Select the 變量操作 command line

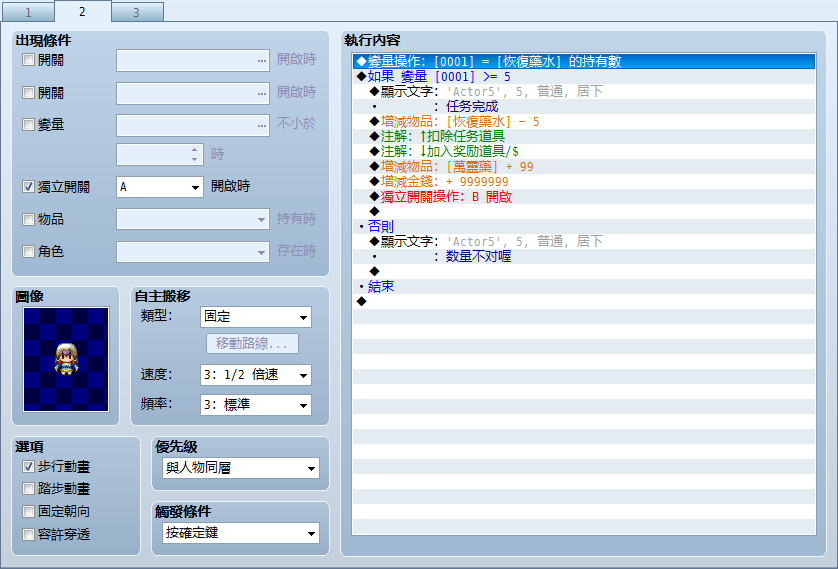584,61
